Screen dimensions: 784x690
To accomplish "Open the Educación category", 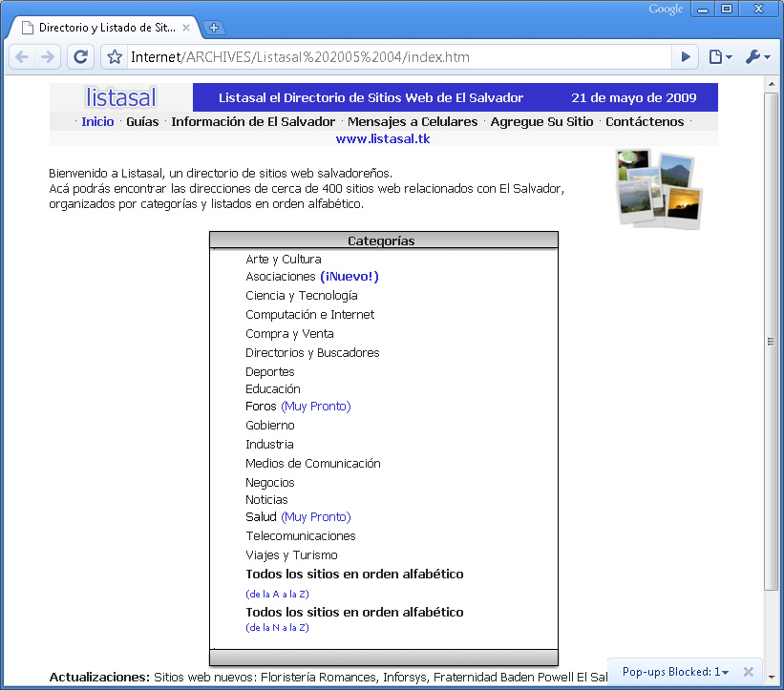I will click(x=273, y=388).
